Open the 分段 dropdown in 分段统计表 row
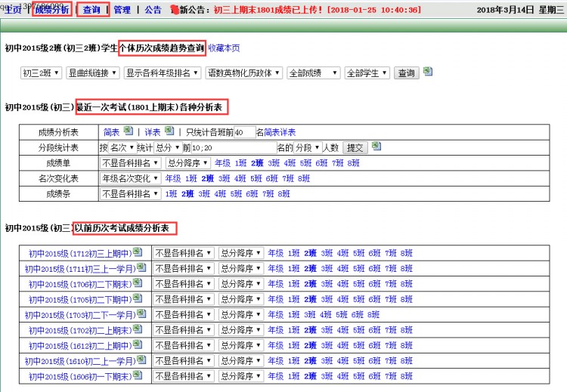Viewport: 567px width, 392px height. point(308,148)
